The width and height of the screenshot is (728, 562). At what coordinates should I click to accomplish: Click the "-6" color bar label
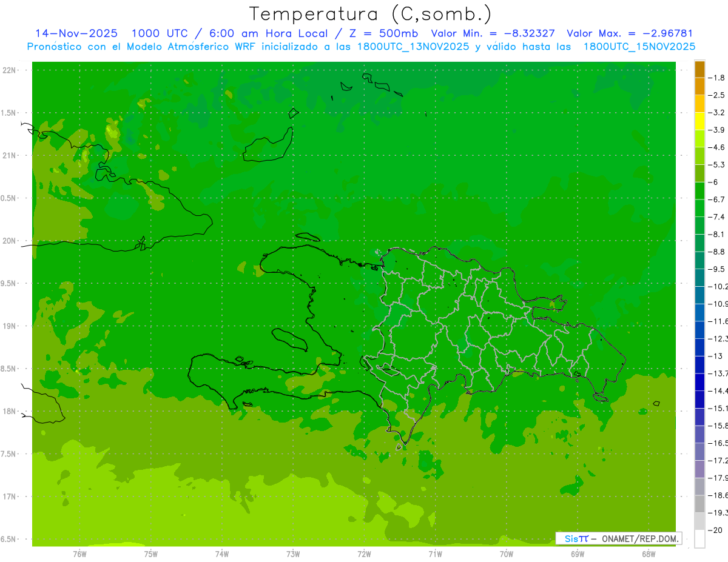tap(713, 182)
